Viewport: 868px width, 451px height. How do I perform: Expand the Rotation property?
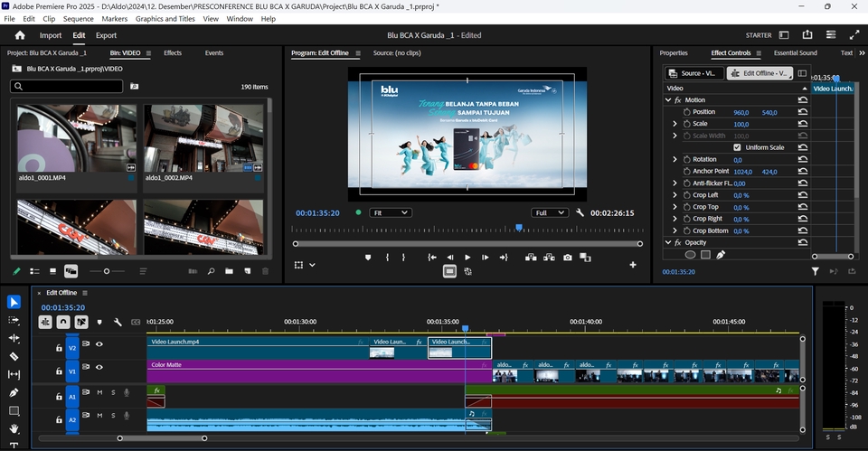675,159
